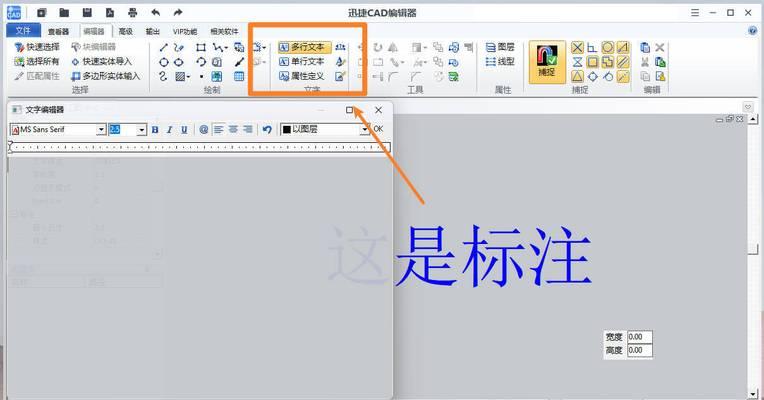This screenshot has height=400, width=764.
Task: Align text left in text editor
Action: coord(219,129)
